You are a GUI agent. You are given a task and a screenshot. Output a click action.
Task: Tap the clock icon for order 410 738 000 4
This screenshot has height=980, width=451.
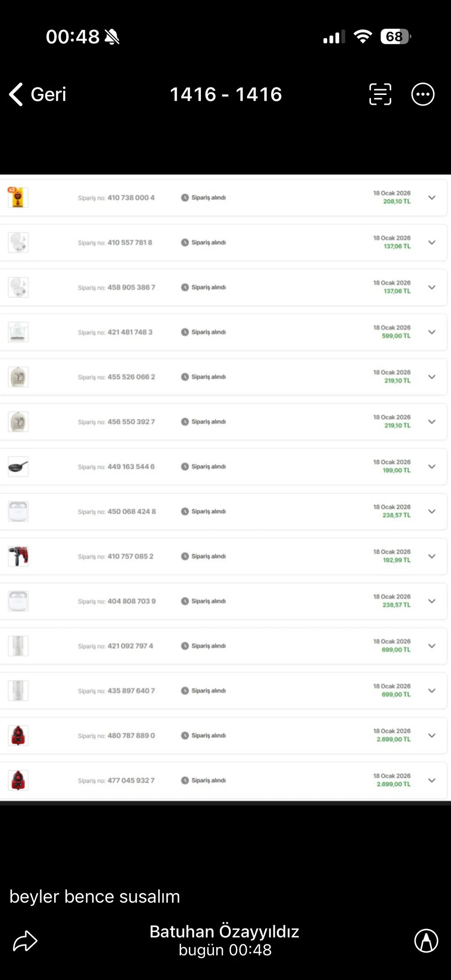pyautogui.click(x=185, y=198)
